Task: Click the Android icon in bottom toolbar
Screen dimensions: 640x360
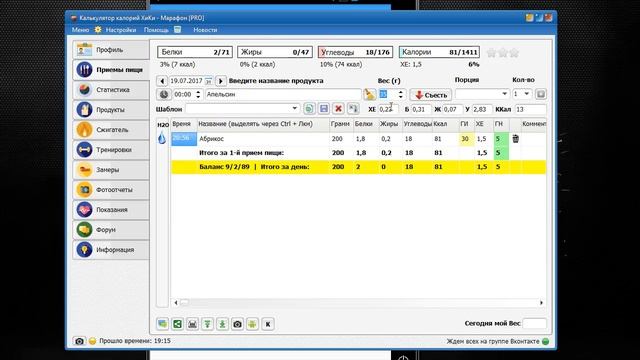Action: tap(253, 324)
